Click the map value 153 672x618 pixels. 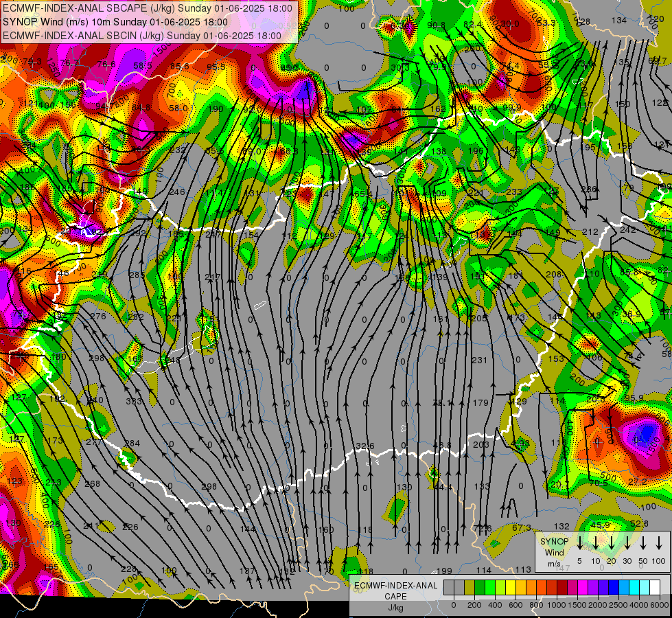(x=556, y=358)
